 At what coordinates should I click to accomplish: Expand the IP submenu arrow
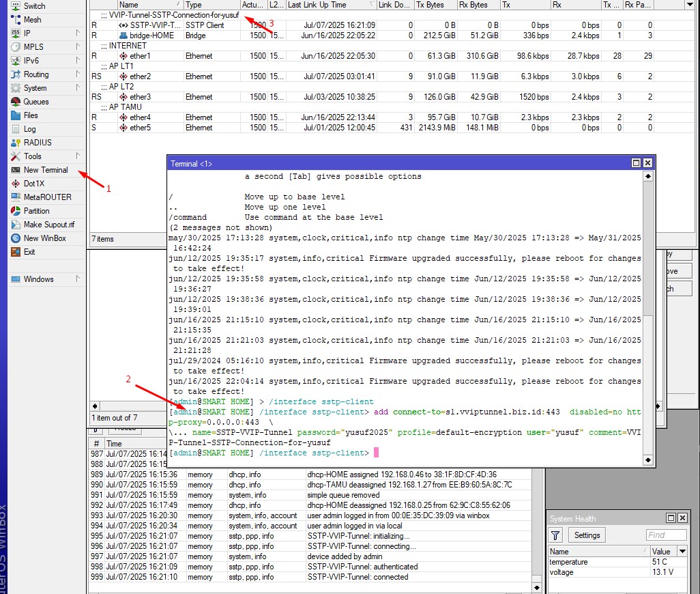78,33
